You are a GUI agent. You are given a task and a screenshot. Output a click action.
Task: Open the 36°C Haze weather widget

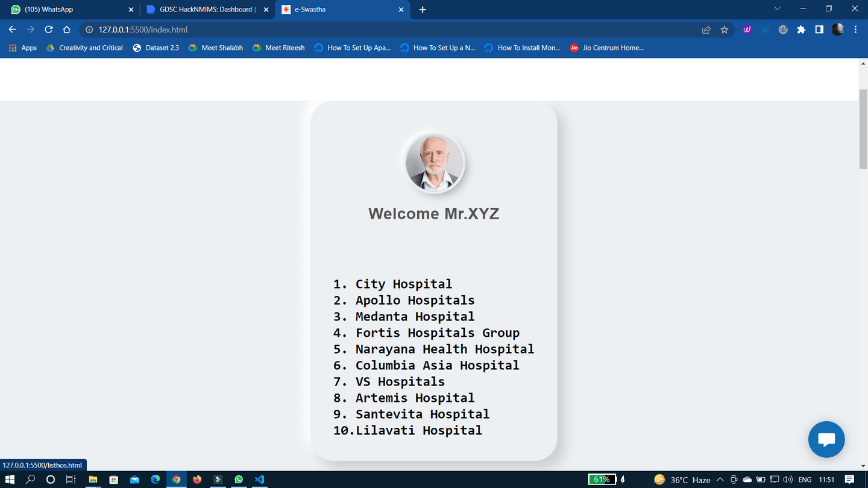pyautogui.click(x=682, y=480)
